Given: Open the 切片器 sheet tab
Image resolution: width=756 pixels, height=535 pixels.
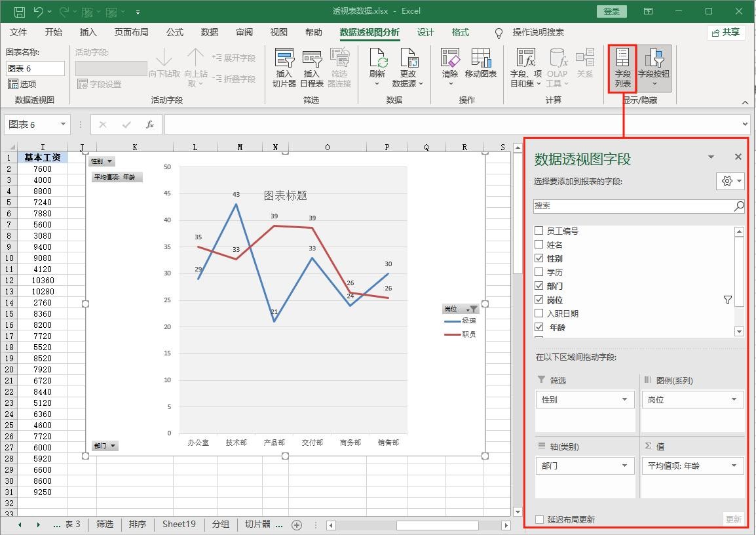Looking at the screenshot, I should [258, 524].
